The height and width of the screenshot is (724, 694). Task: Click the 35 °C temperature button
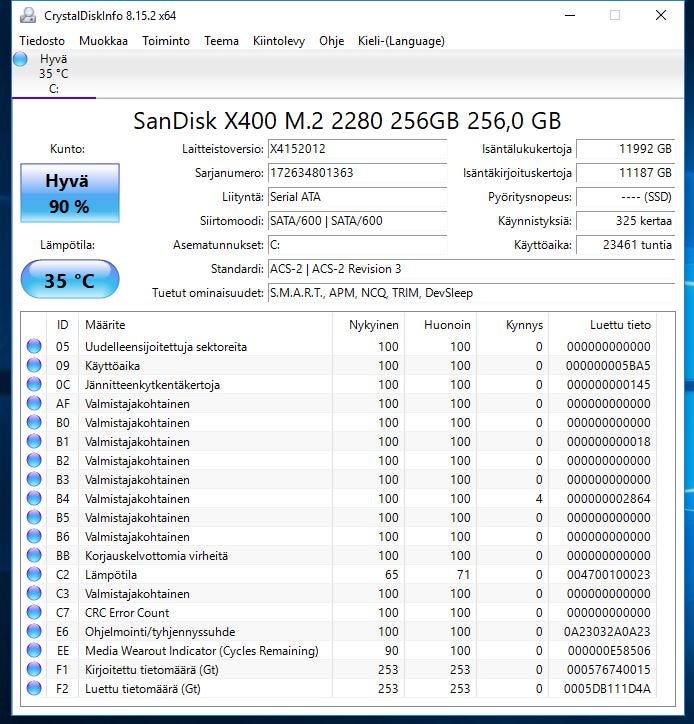[70, 280]
